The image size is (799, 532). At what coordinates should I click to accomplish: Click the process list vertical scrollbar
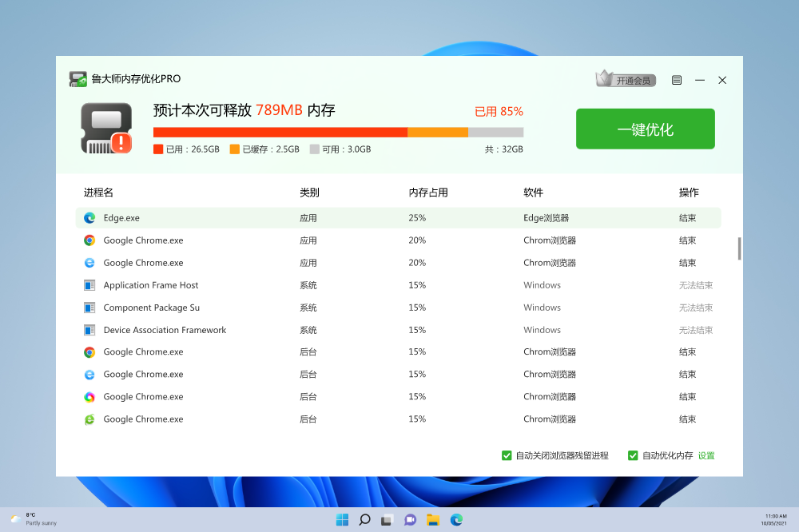tap(739, 248)
